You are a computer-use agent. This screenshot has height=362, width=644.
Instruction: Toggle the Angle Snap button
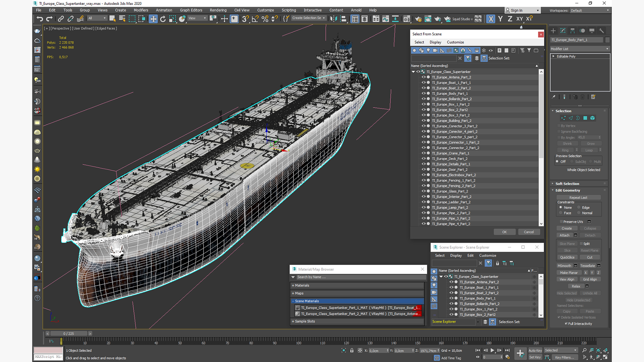[x=255, y=19]
